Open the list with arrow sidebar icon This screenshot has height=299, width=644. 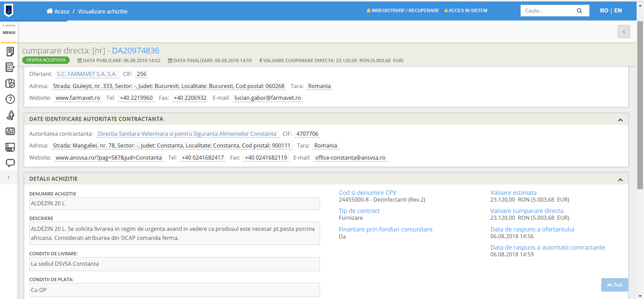(x=10, y=67)
